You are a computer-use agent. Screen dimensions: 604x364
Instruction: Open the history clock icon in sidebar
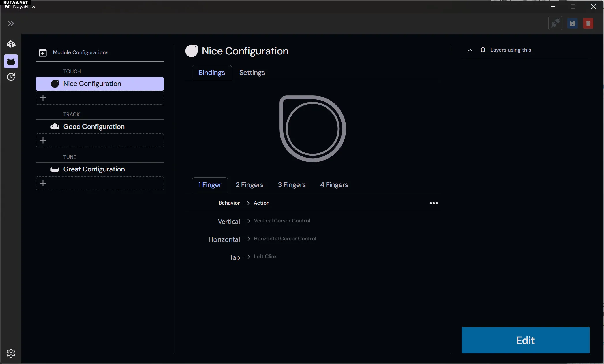tap(11, 77)
